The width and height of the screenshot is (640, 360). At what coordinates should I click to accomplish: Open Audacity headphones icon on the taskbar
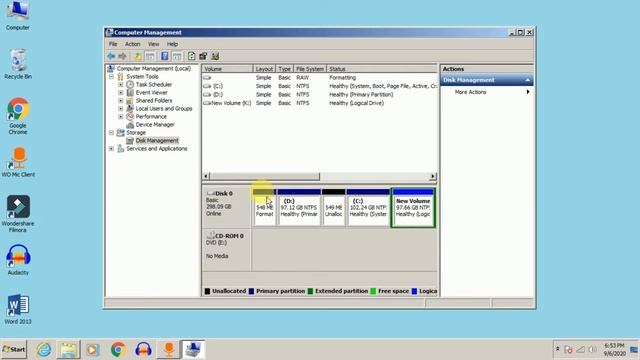(x=143, y=349)
